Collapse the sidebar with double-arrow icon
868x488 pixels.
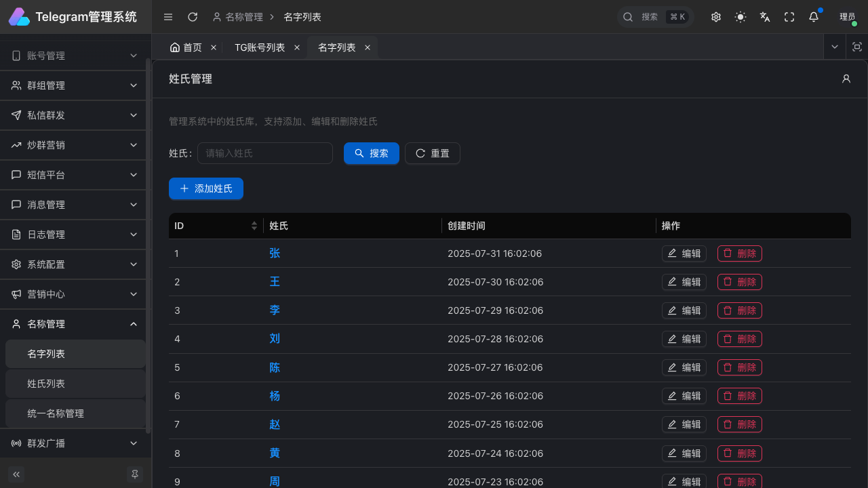point(16,474)
